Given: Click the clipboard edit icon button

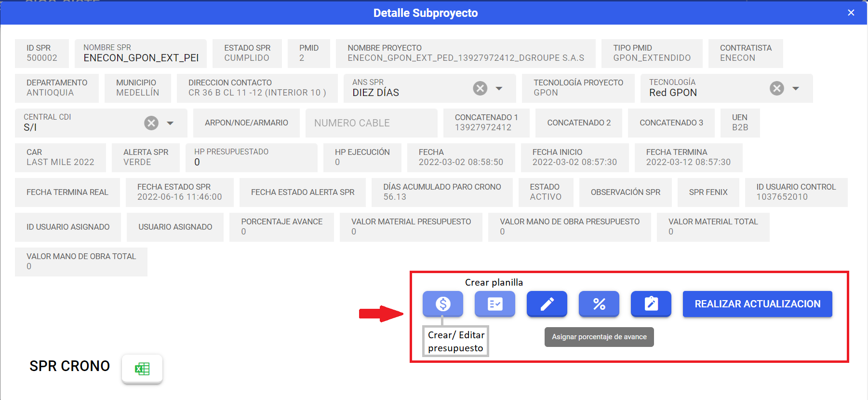Looking at the screenshot, I should 651,304.
